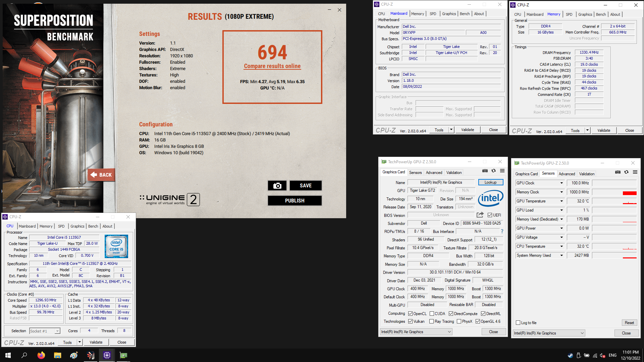Click Lookup button in GPU-Z

490,182
